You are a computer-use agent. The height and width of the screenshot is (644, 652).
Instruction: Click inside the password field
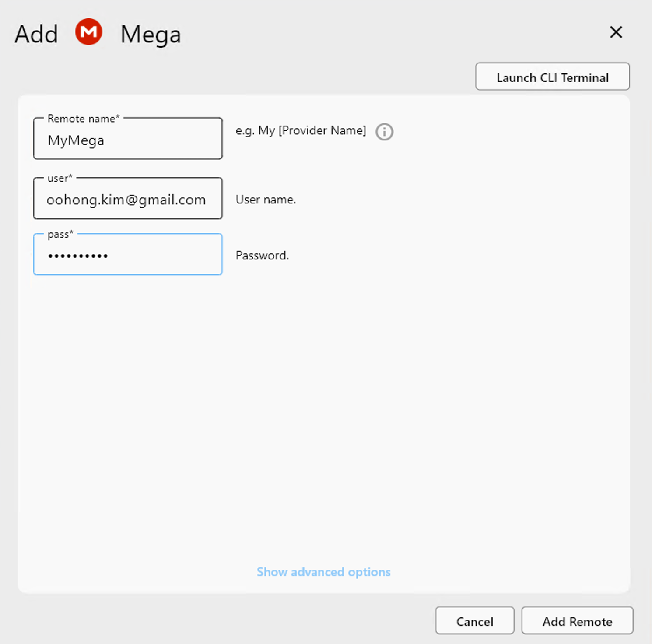coord(127,255)
